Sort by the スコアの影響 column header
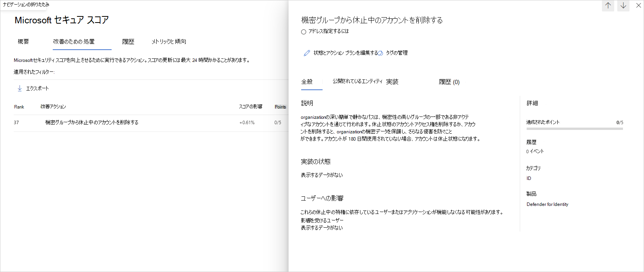Viewport: 644px width, 272px height. tap(250, 107)
